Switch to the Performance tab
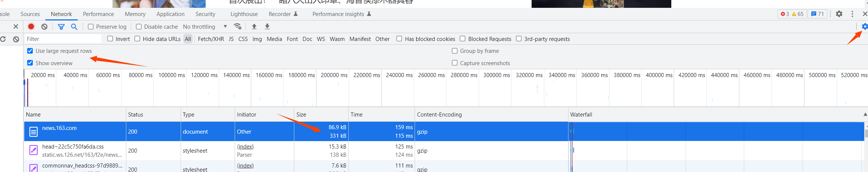Viewport: 868px width, 172px height. tap(98, 14)
